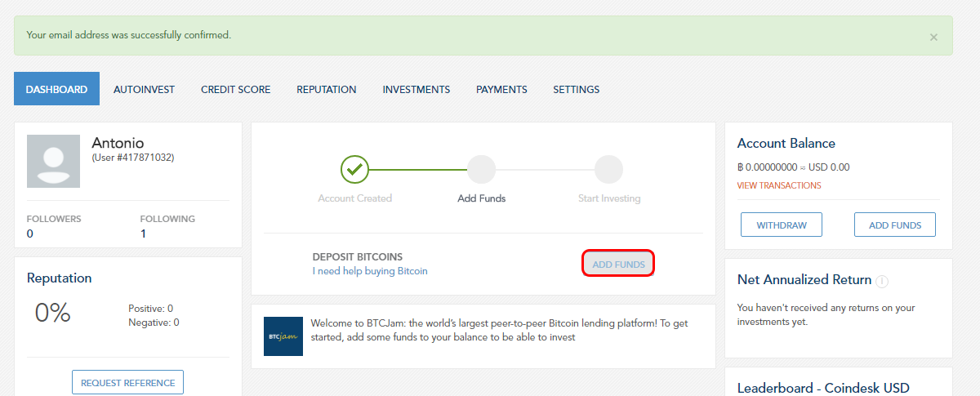The width and height of the screenshot is (980, 396).
Task: Click Add Funds in Account Balance
Action: (895, 225)
